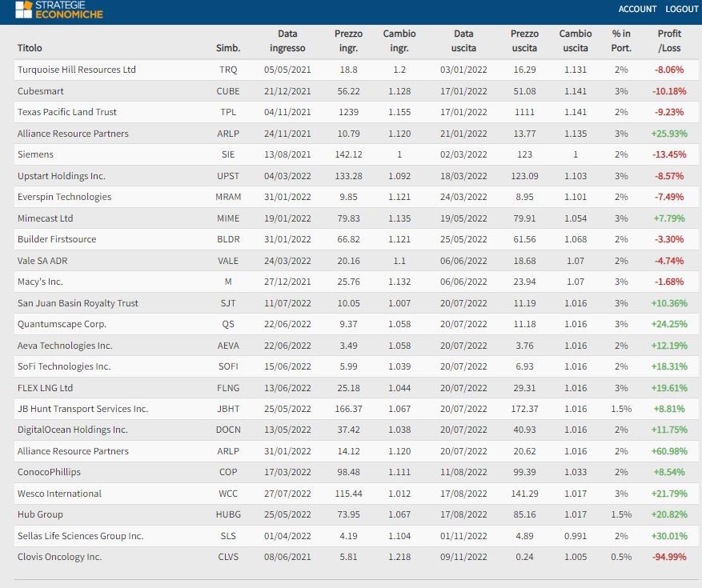
Task: Click the % in Port. column header
Action: coord(621,41)
